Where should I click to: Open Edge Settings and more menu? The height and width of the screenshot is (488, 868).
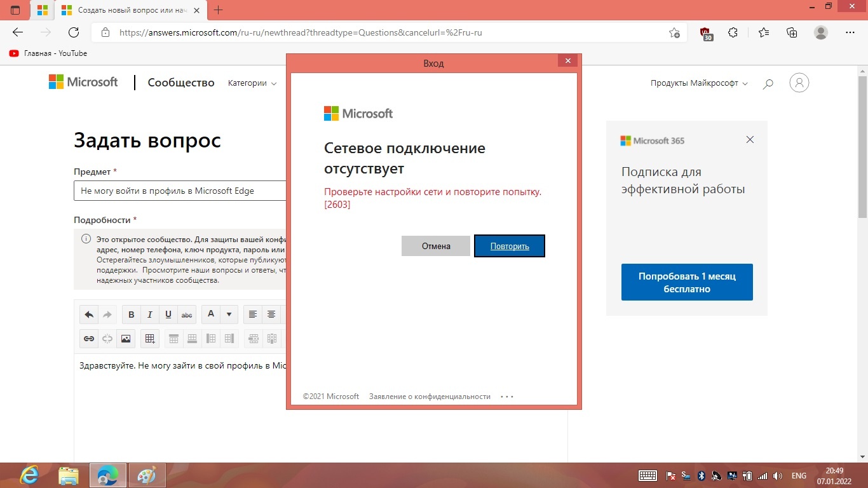click(x=851, y=32)
